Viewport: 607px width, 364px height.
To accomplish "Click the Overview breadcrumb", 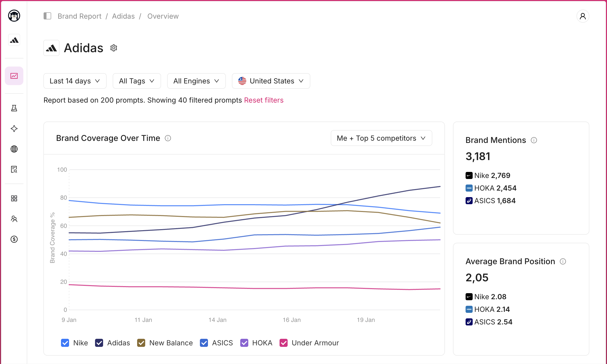I will (163, 16).
